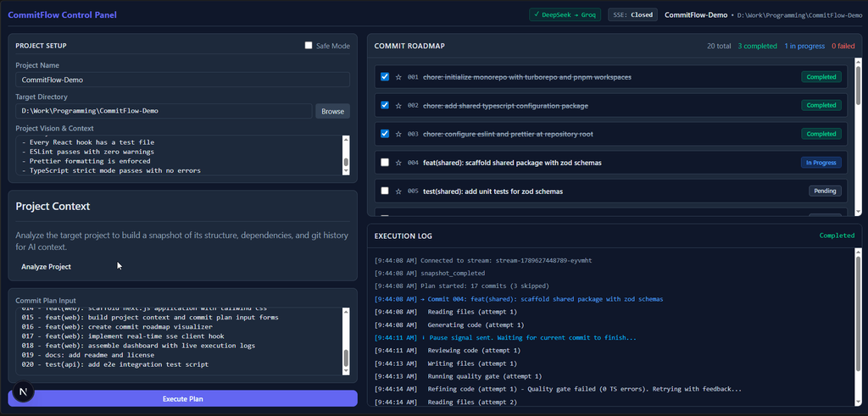Viewport: 868px width, 416px height.
Task: Click the '20 total' roadmap counter
Action: pyautogui.click(x=719, y=46)
